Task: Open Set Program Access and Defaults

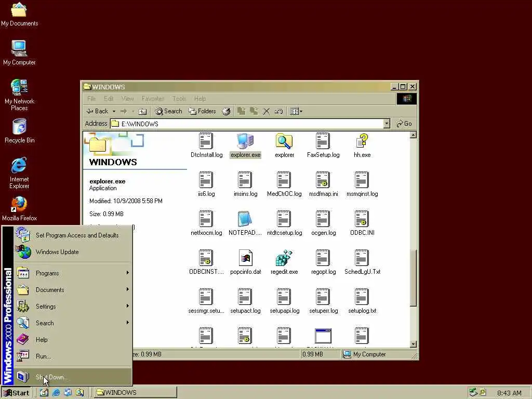Action: click(x=73, y=235)
